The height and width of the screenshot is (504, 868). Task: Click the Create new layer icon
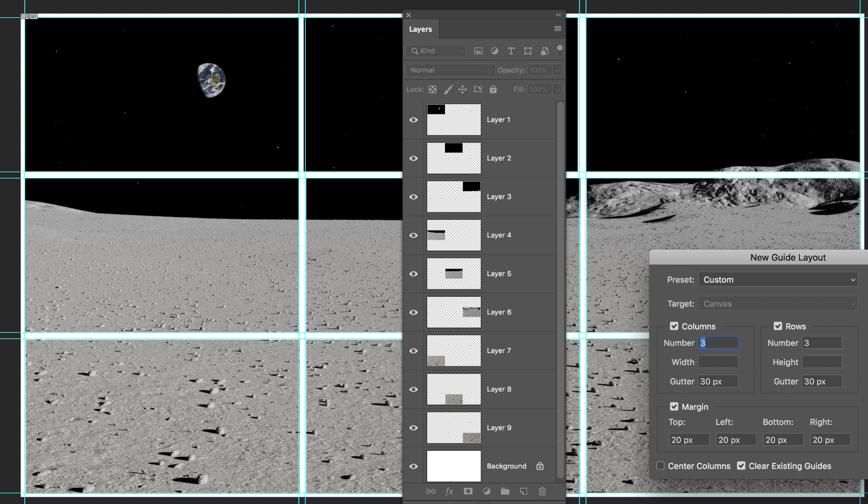tap(523, 491)
